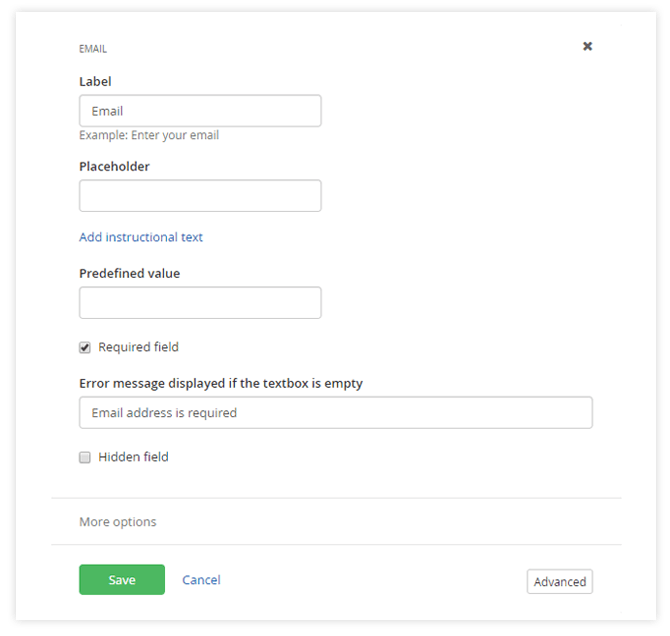Click the "Example: Enter your email" hint
670x636 pixels.
pos(149,135)
